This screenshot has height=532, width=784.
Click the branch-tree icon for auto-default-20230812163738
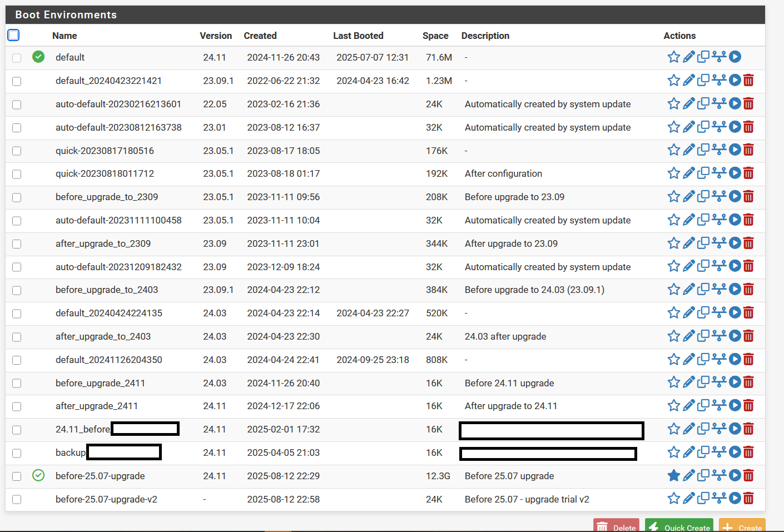719,127
